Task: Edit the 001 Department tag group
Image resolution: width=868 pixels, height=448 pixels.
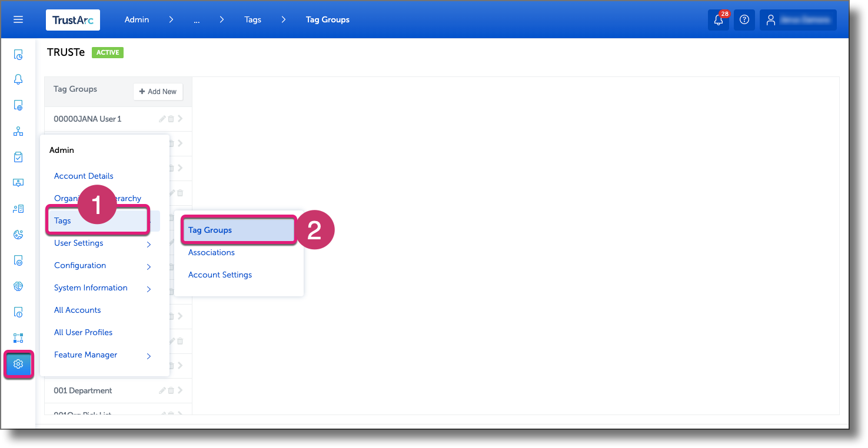Action: [x=162, y=390]
